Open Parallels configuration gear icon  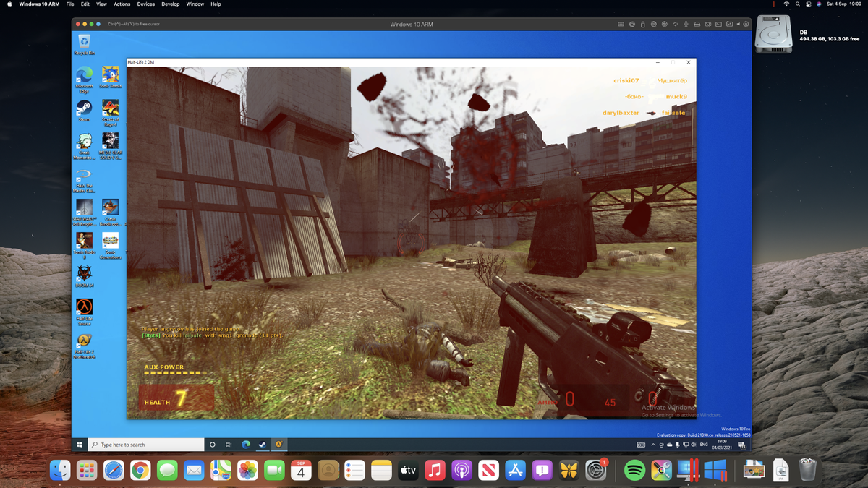click(x=746, y=24)
